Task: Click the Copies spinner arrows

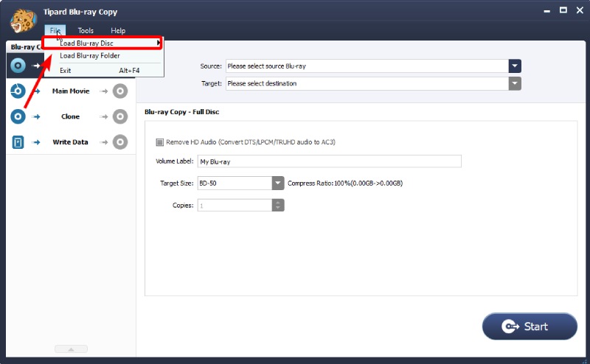Action: tap(278, 206)
